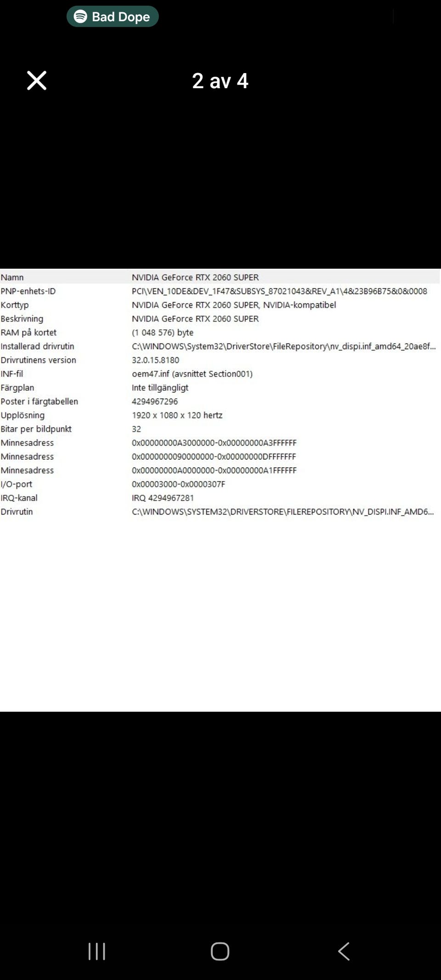
Task: Select the 'Drivrutinens version' label
Action: point(38,360)
